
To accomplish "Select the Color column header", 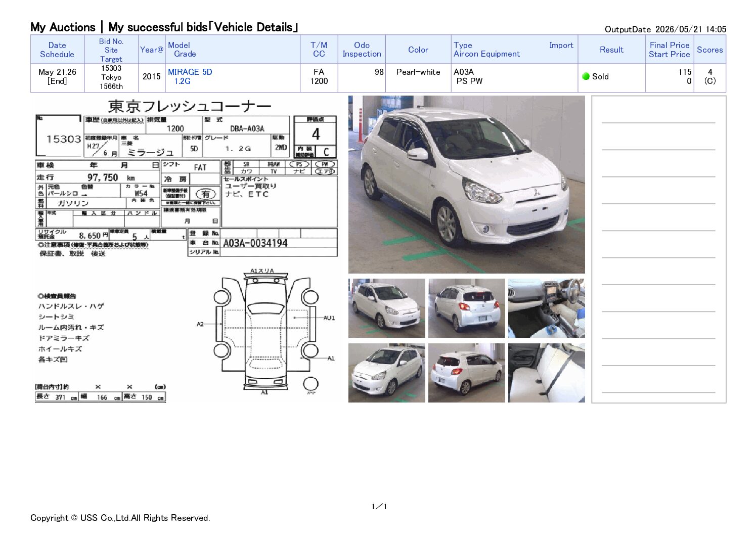I will [x=418, y=50].
